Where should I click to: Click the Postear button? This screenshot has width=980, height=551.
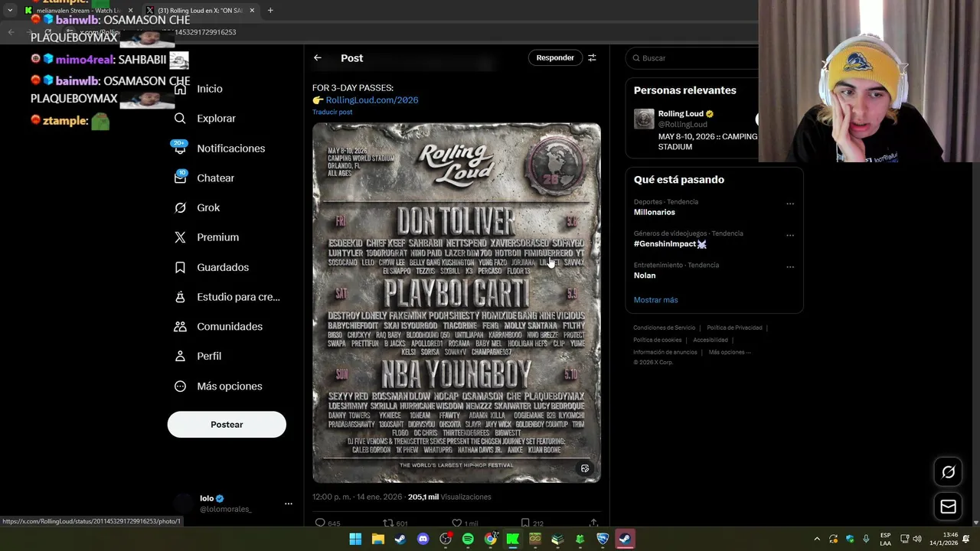point(227,425)
